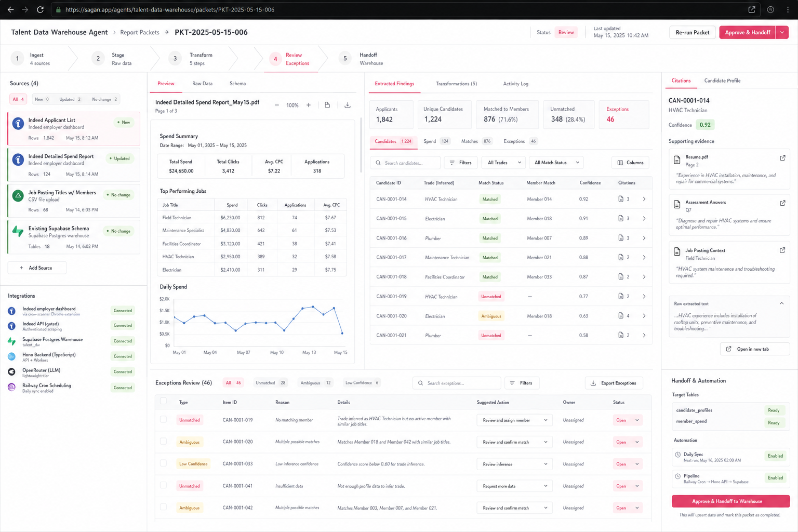Click Hono Backend integration icon
Screen dimensions: 798x532
point(11,356)
